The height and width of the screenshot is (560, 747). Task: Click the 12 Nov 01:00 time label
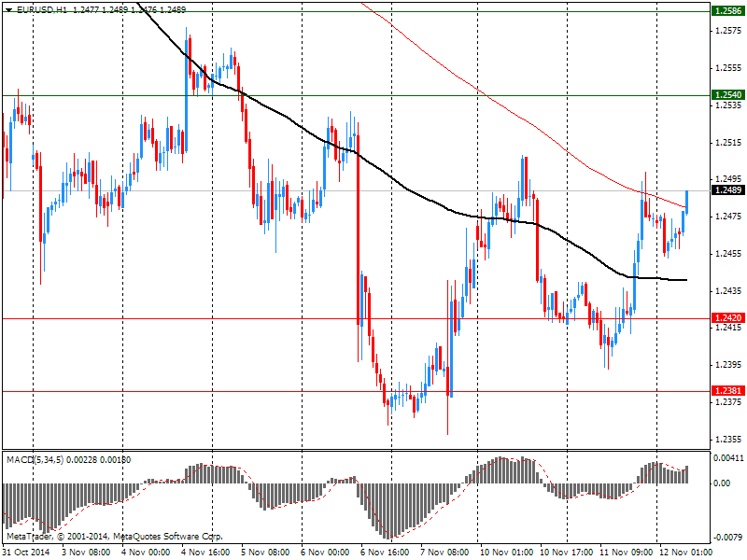[685, 552]
